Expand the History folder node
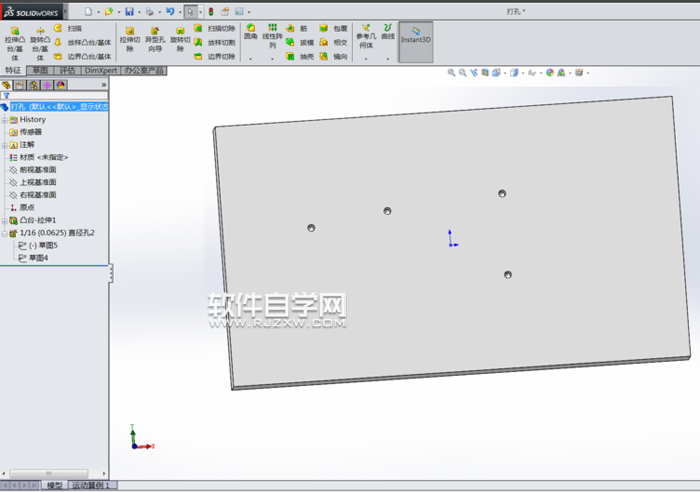 [4, 120]
